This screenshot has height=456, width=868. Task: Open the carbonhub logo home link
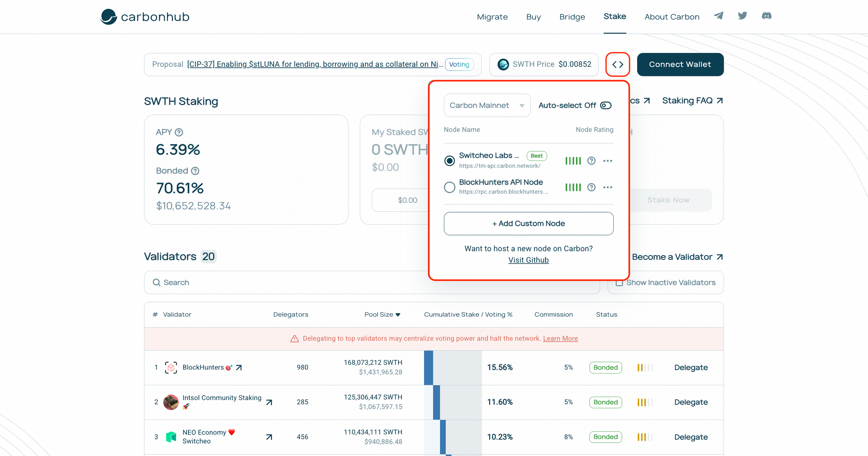coord(145,16)
